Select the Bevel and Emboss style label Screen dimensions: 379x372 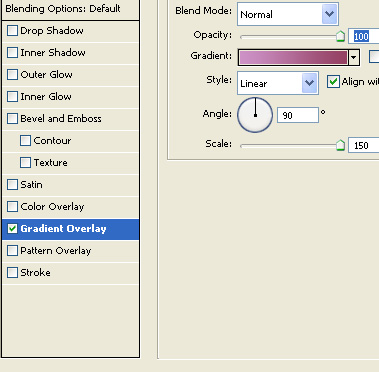[x=61, y=119]
